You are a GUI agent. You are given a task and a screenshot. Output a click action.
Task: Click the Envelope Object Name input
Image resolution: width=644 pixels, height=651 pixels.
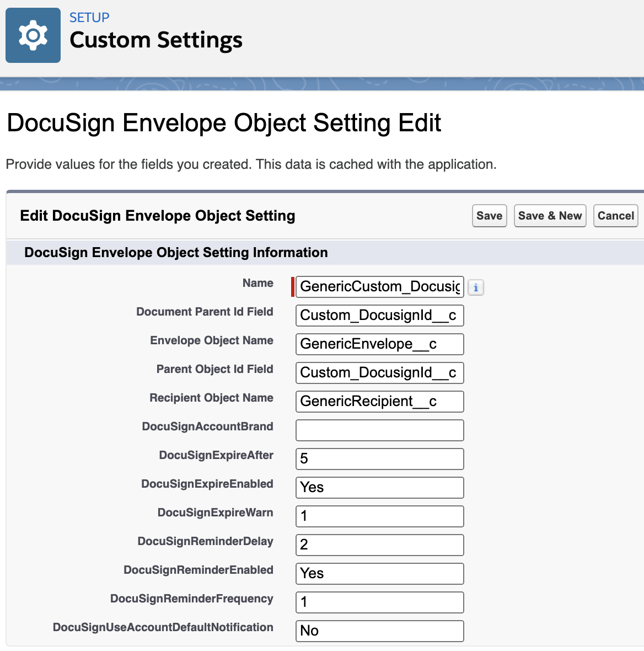[x=380, y=344]
